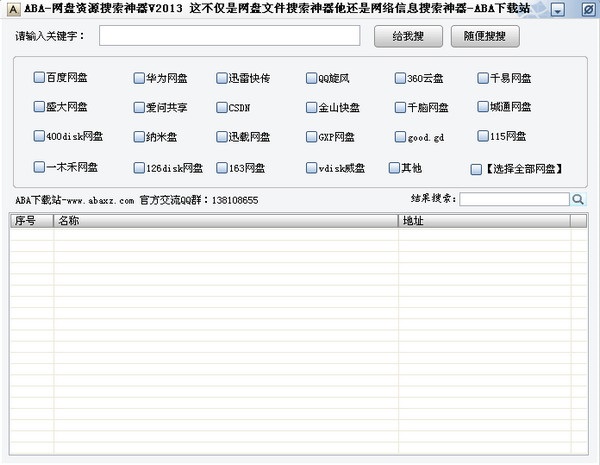This screenshot has height=465, width=600.
Task: Select the 360云盘 checkbox
Action: pyautogui.click(x=400, y=78)
